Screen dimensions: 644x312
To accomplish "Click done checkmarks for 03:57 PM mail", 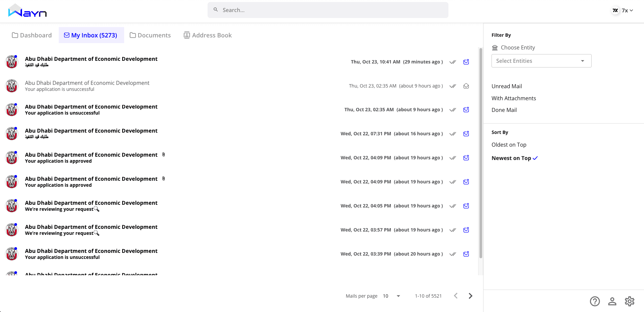I will tap(453, 230).
